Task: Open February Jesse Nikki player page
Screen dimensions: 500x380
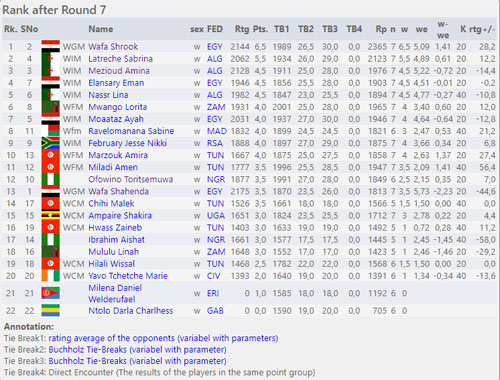Action: click(127, 143)
